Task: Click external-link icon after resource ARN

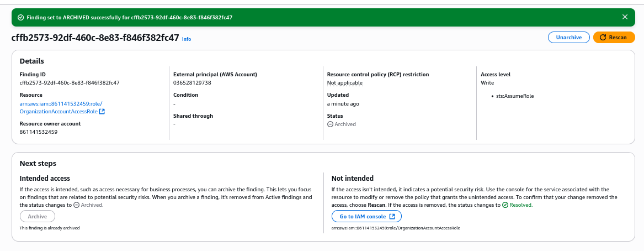Action: coord(102,112)
